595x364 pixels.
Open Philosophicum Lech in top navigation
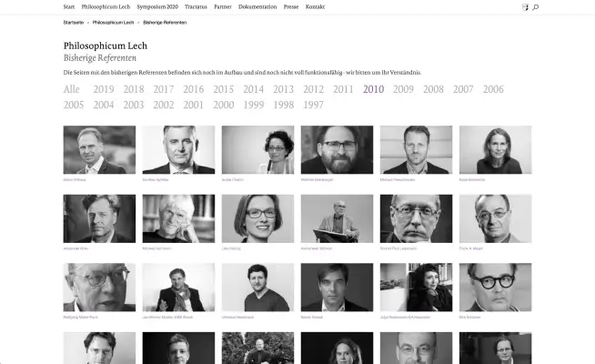[106, 7]
